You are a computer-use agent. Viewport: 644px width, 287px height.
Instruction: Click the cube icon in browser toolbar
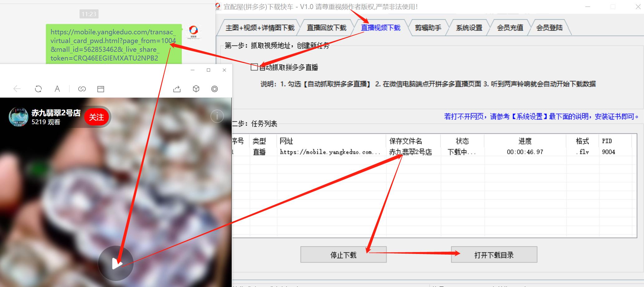pos(196,89)
